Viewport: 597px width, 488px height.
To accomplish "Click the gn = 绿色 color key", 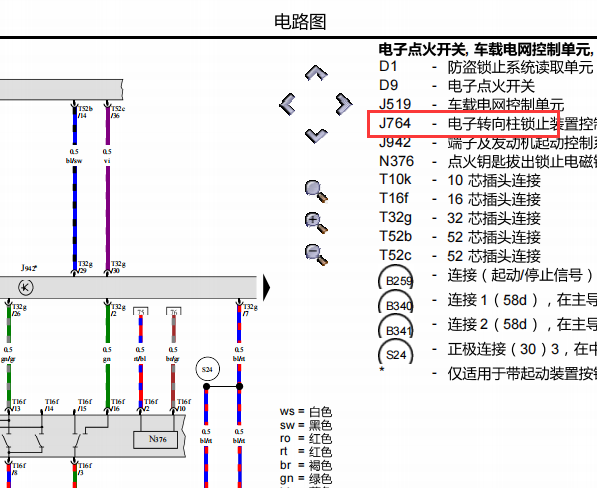I will (x=306, y=478).
